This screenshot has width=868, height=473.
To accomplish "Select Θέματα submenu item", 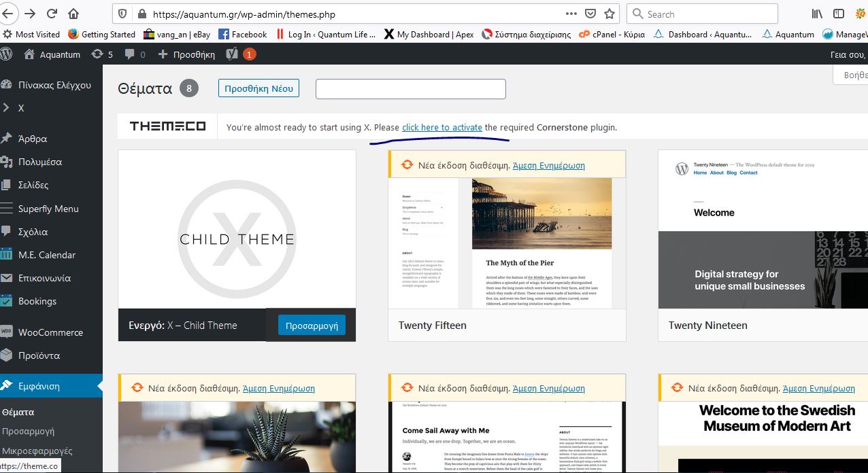I will click(18, 412).
